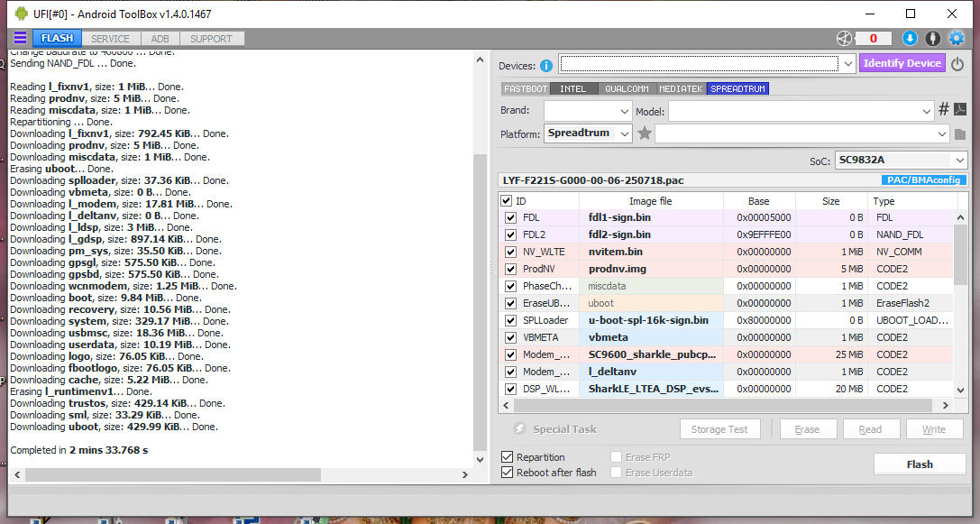Enable the Erase Userdata checkbox
Image resolution: width=980 pixels, height=524 pixels.
click(617, 473)
